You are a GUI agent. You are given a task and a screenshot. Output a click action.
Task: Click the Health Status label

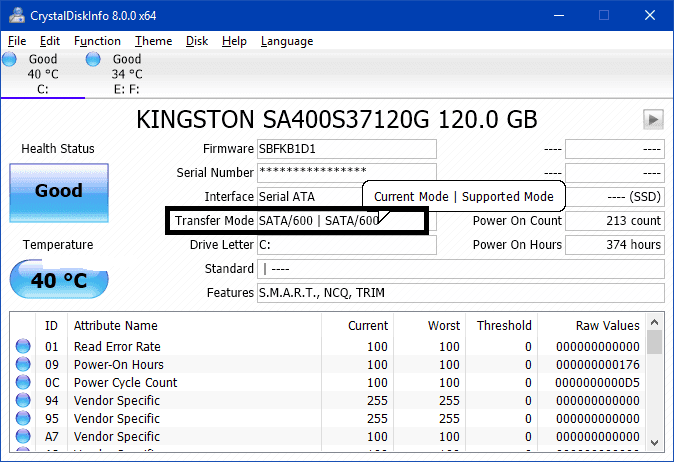(x=58, y=149)
